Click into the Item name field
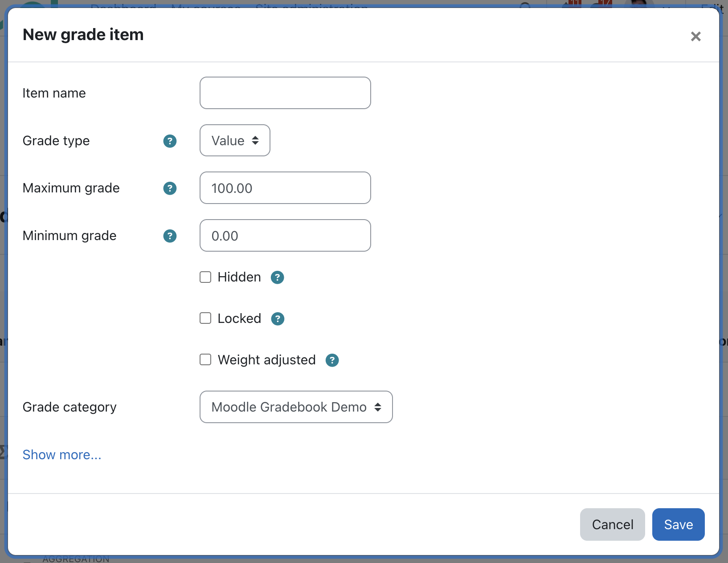The height and width of the screenshot is (563, 728). coord(285,93)
